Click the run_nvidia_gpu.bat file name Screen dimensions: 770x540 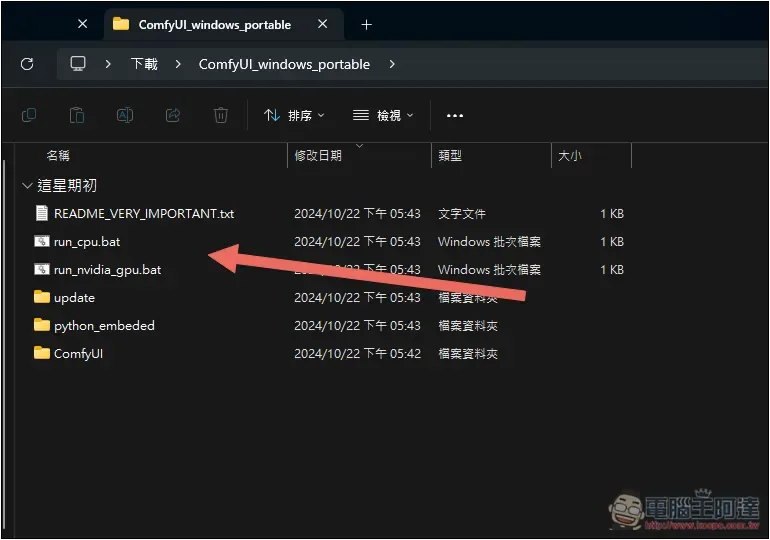click(108, 270)
